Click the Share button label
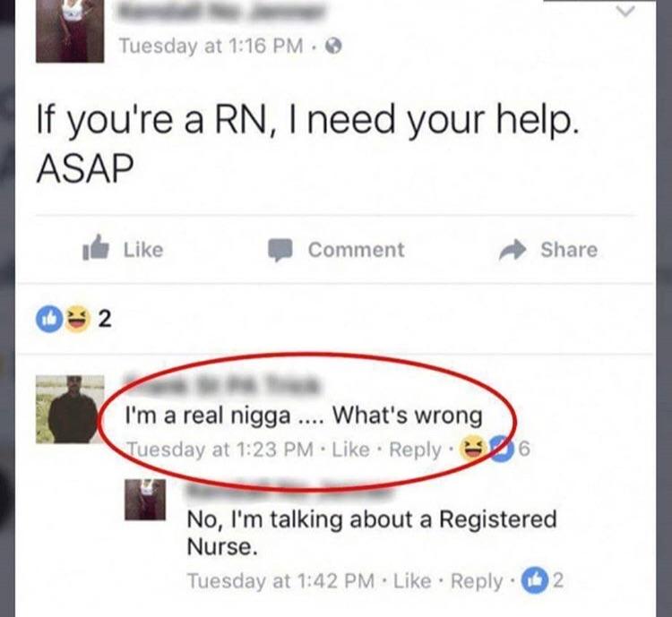 tap(569, 249)
